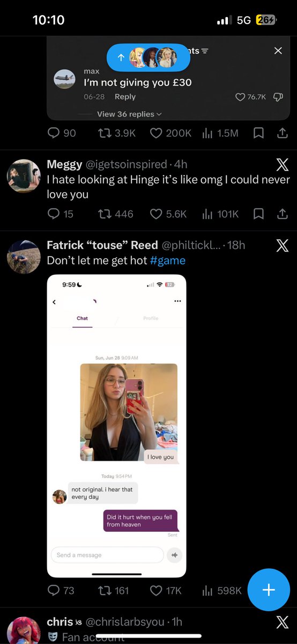
Task: Tap the blue compose new post button
Action: coord(269,590)
